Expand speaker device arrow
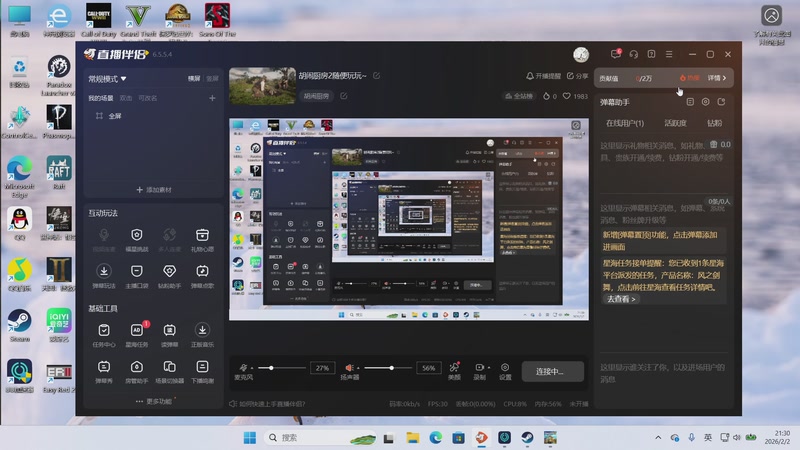This screenshot has height=450, width=800. point(358,368)
